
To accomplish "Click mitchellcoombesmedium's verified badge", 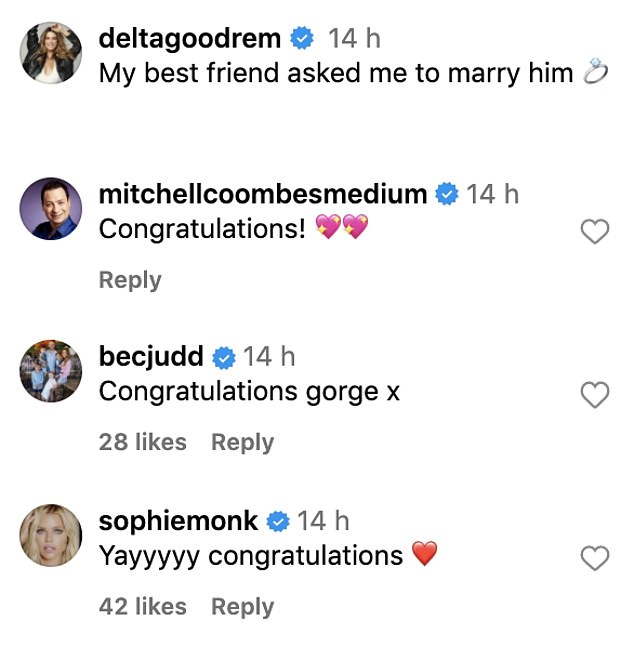I will 447,194.
